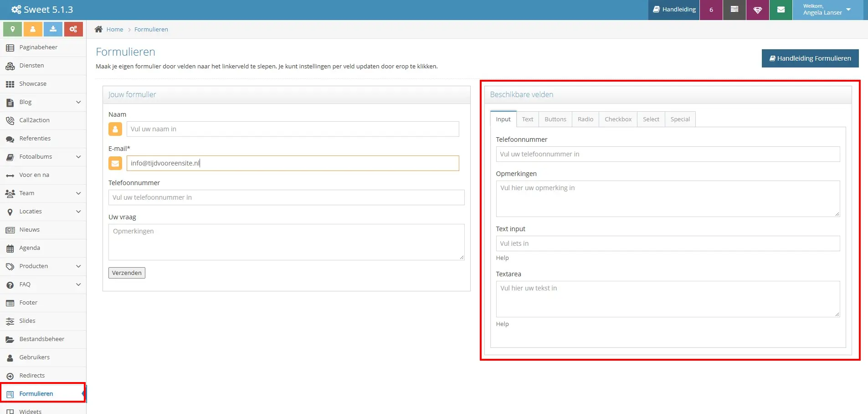Image resolution: width=868 pixels, height=414 pixels.
Task: Click the purple notification counter showing 6
Action: [x=711, y=10]
